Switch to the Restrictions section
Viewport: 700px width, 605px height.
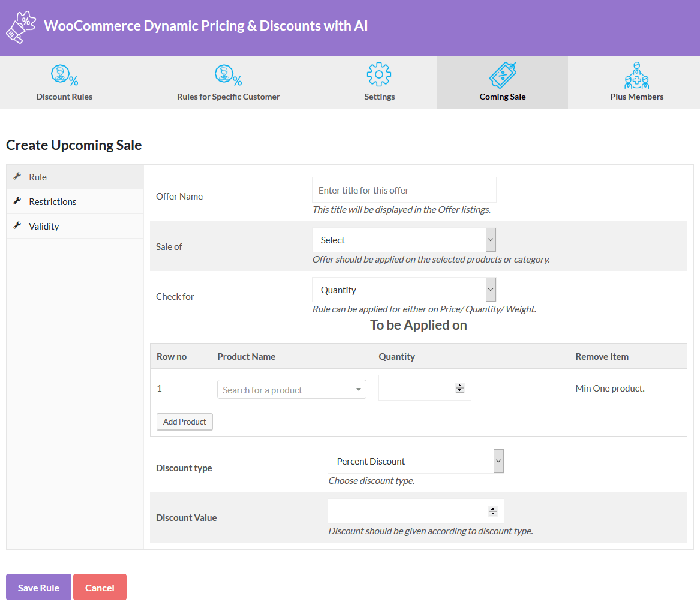click(54, 201)
